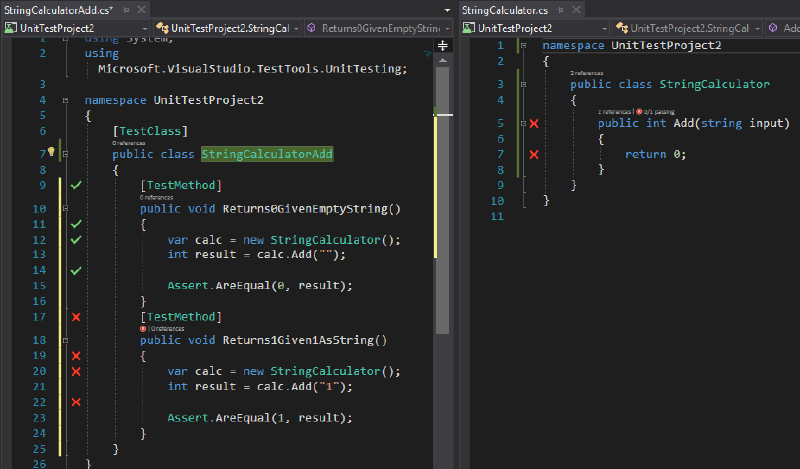Click 'public int Add(string input)' declaration
This screenshot has width=800, height=469.
(x=693, y=123)
